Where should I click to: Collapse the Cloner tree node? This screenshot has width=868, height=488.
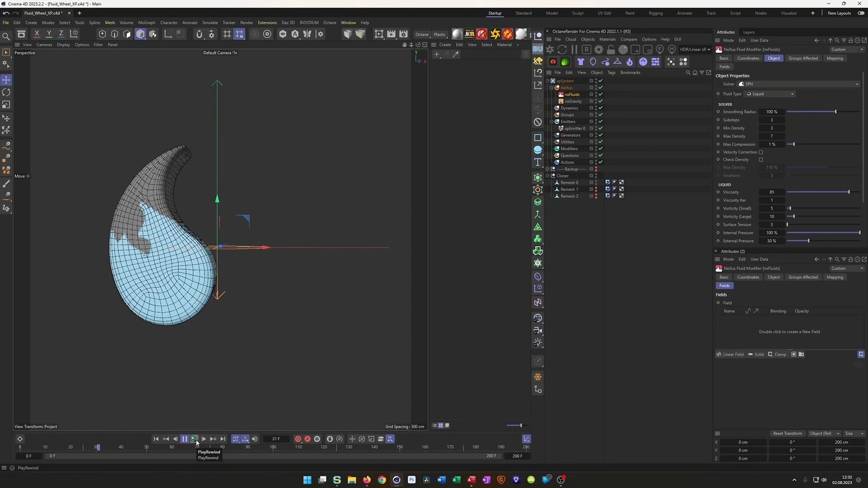(547, 176)
